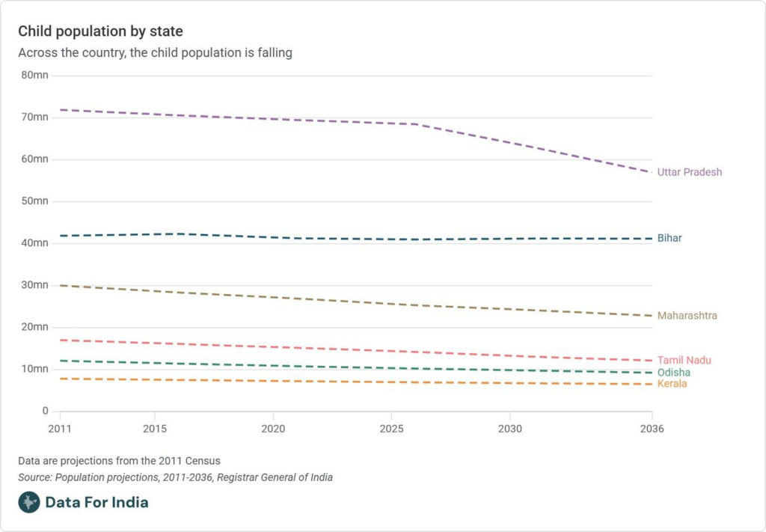Select the Bihar series label
Image resolution: width=766 pixels, height=532 pixels.
pos(670,238)
